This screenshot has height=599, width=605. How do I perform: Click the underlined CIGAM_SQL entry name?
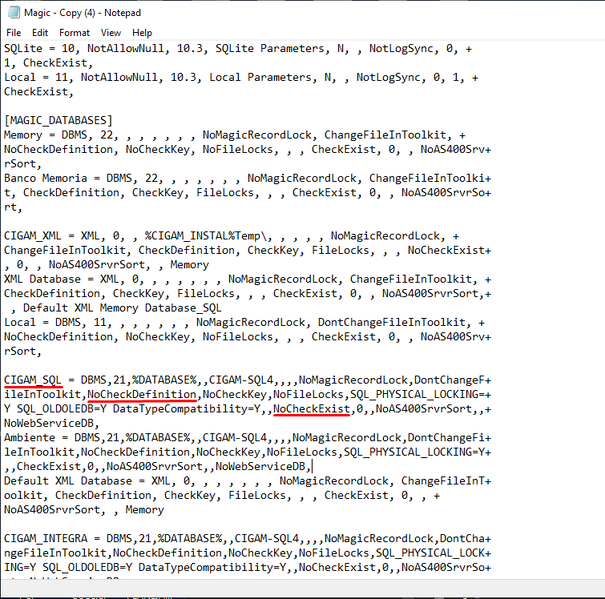[x=33, y=380]
